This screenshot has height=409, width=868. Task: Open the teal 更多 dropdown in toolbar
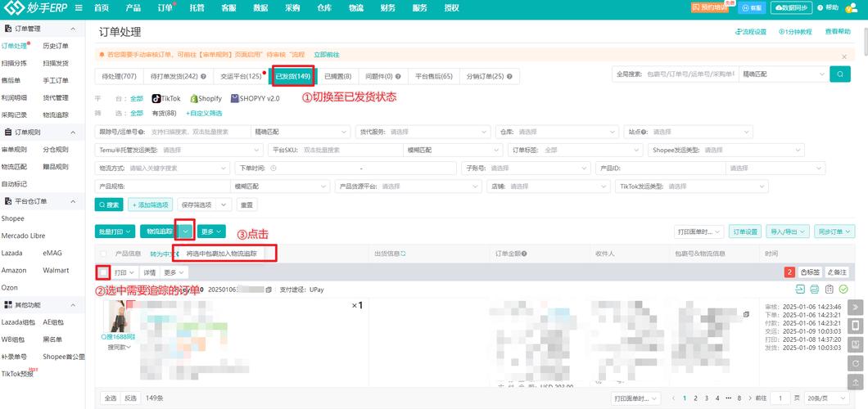click(211, 231)
